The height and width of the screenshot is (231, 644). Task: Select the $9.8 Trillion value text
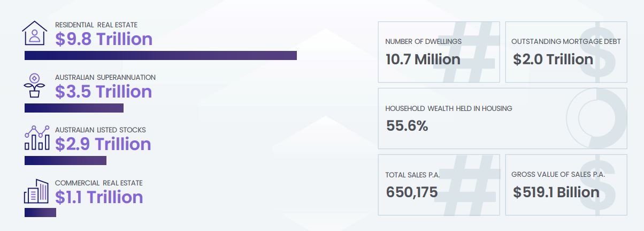pyautogui.click(x=104, y=39)
